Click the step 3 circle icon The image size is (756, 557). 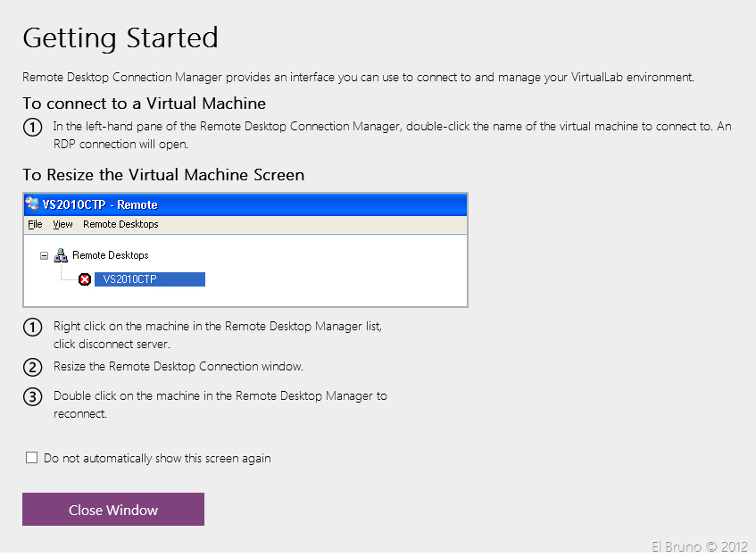click(x=32, y=396)
